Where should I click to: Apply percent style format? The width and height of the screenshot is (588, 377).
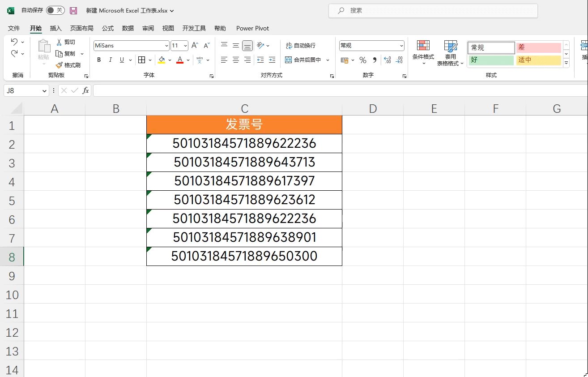(x=363, y=60)
